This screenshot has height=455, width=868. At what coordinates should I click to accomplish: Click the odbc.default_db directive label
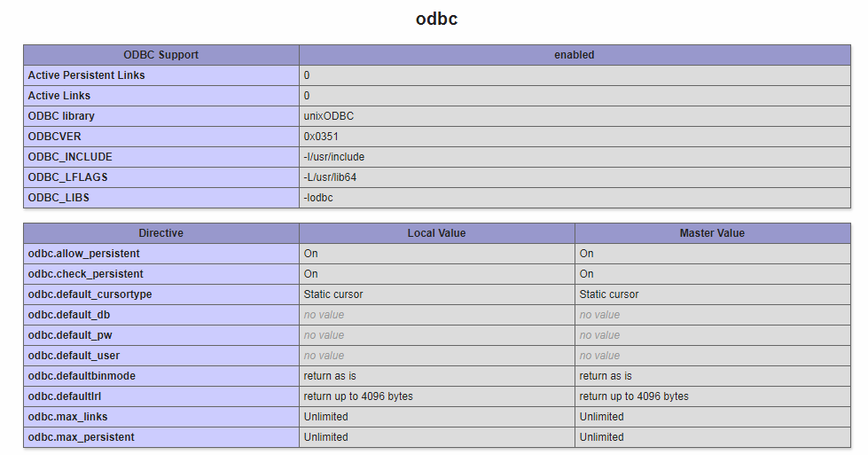pos(69,315)
